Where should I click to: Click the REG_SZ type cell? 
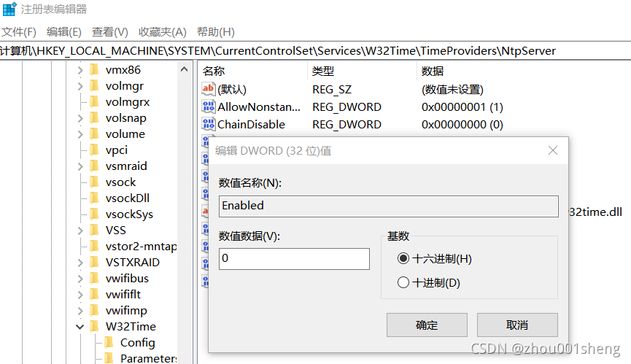point(332,89)
